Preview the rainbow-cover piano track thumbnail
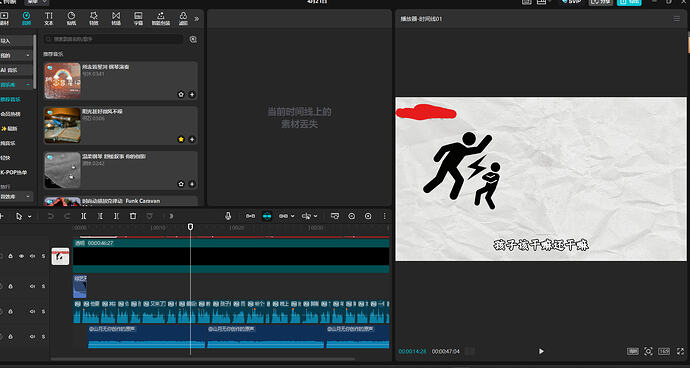This screenshot has height=368, width=690. coord(62,81)
